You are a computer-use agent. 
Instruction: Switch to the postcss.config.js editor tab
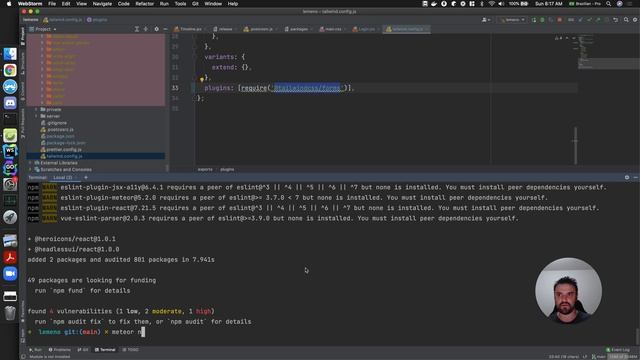pos(259,29)
